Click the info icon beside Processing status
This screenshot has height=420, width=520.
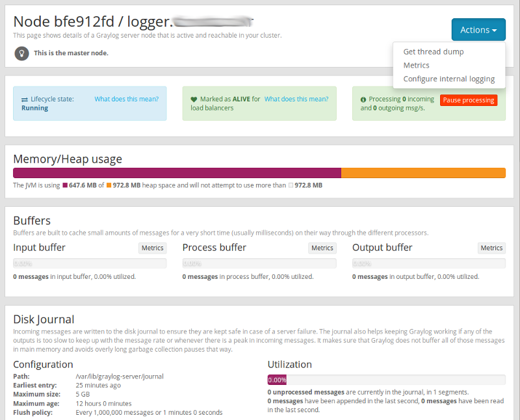pyautogui.click(x=363, y=99)
